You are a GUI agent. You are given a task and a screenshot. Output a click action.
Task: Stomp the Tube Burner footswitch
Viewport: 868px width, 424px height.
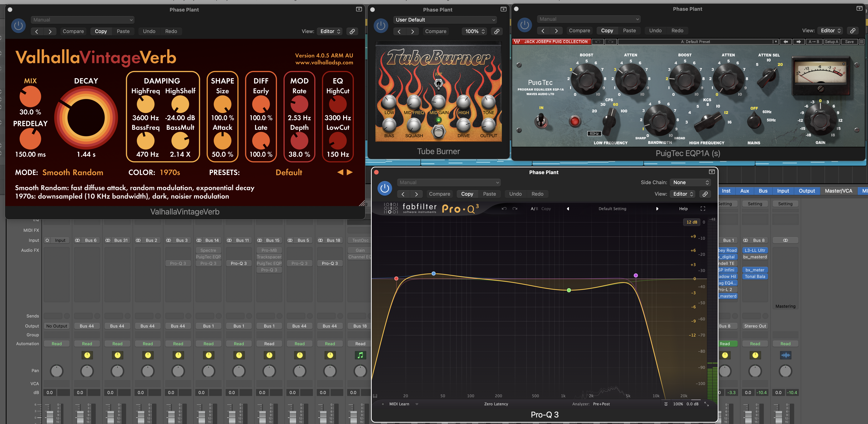click(x=438, y=131)
